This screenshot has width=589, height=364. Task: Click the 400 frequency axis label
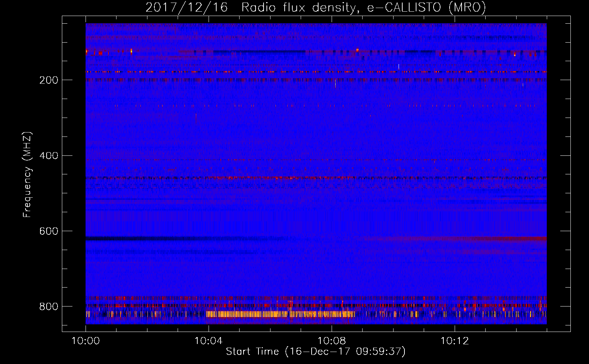(48, 156)
